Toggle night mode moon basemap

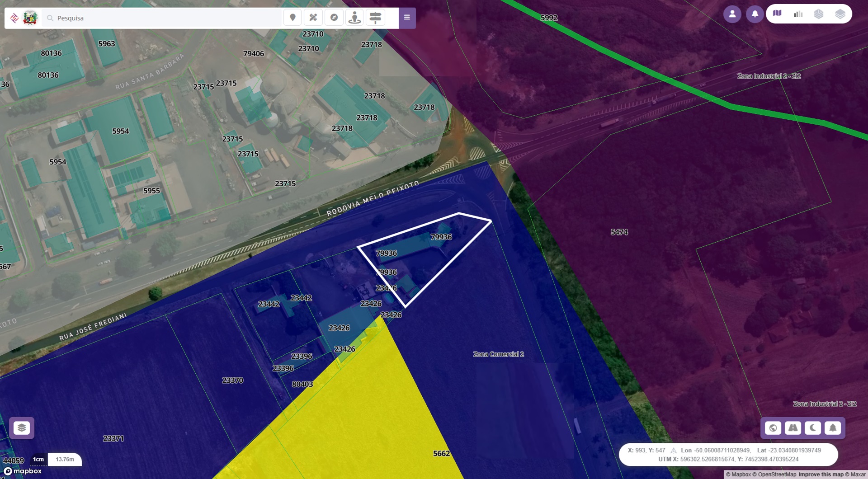(x=813, y=427)
